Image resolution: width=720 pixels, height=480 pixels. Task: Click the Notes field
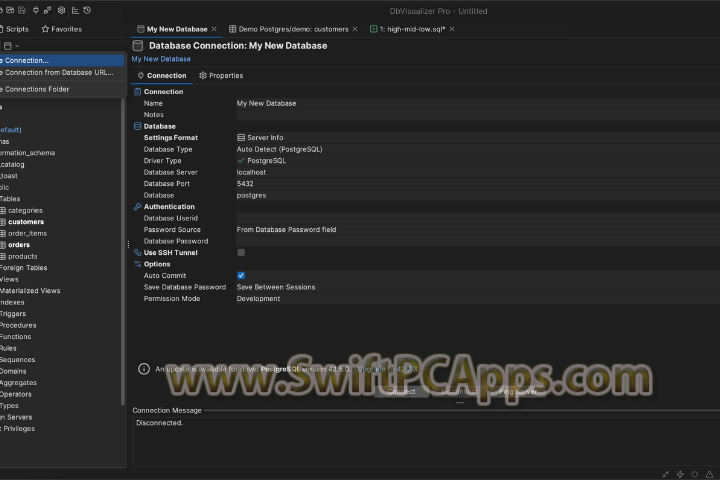478,115
